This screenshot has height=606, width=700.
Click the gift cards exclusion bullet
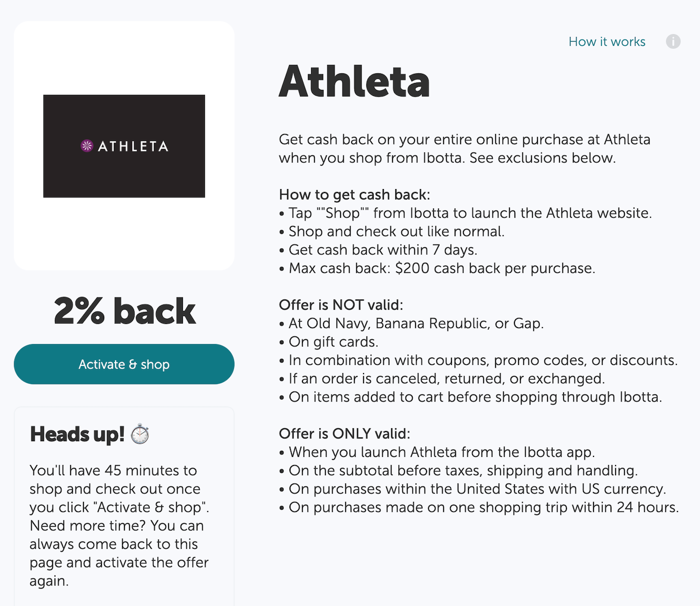tap(333, 342)
